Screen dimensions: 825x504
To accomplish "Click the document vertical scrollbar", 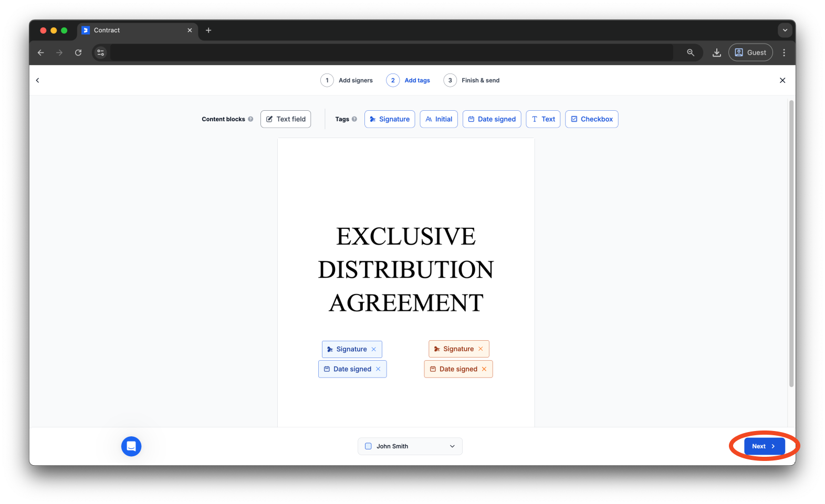I will (791, 244).
